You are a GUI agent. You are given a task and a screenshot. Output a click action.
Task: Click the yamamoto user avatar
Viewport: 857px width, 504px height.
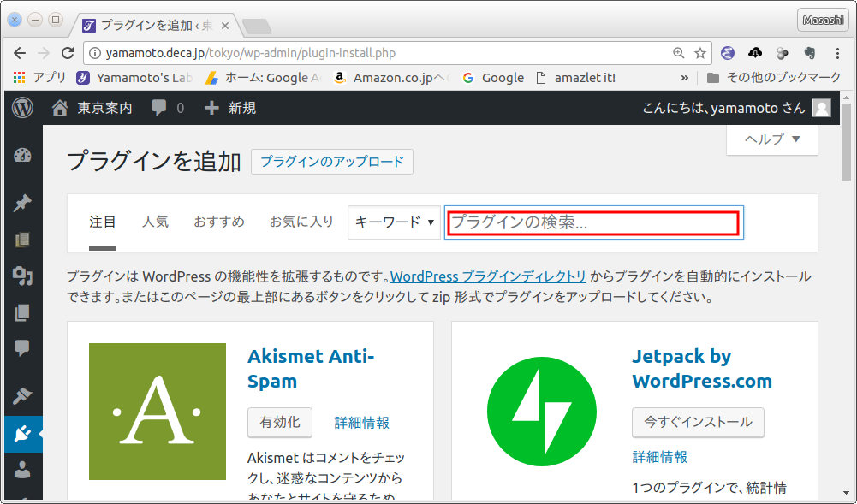(822, 108)
